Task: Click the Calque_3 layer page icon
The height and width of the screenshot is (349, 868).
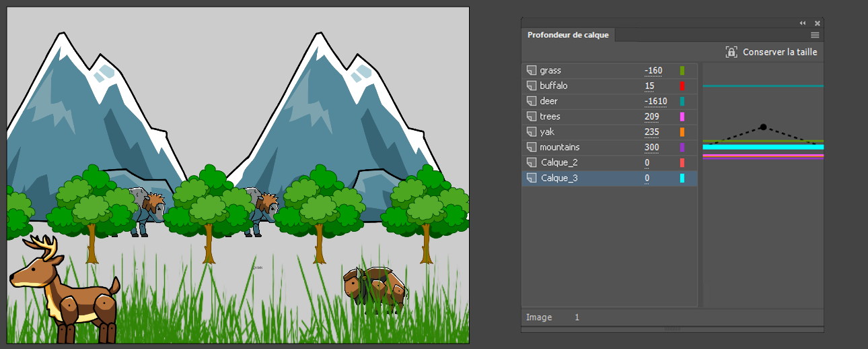Action: click(532, 178)
